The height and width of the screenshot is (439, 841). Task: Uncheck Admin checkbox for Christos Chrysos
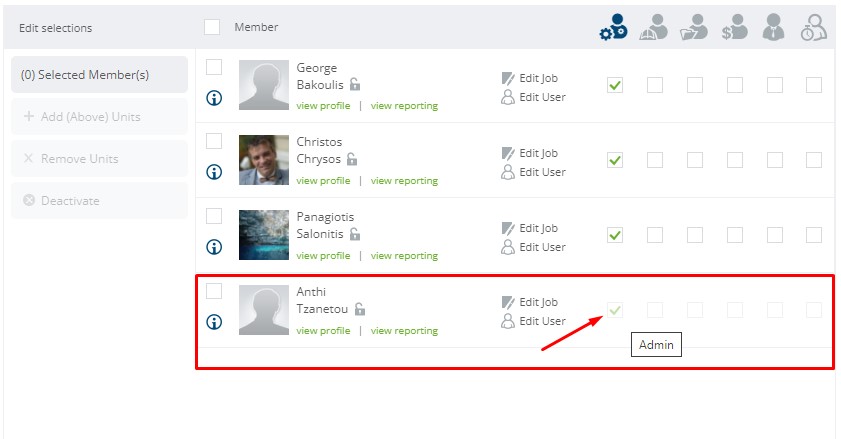point(615,160)
